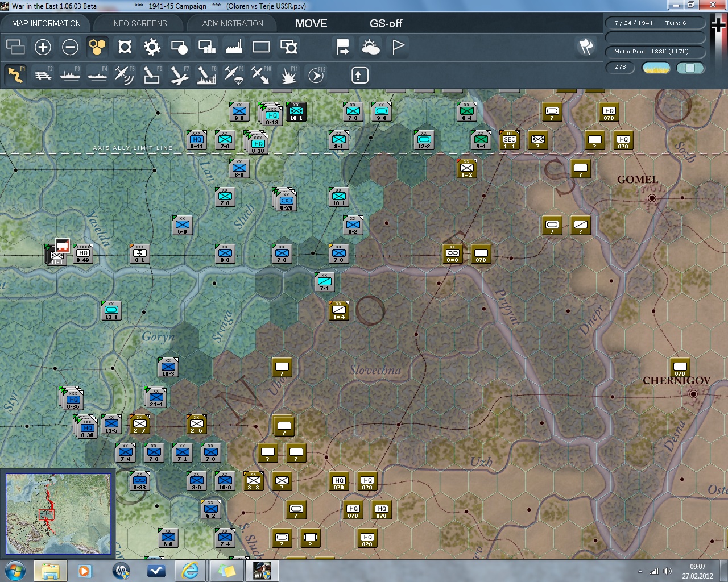Open the Map Information tab
Screen dimensions: 728x582
coord(46,23)
